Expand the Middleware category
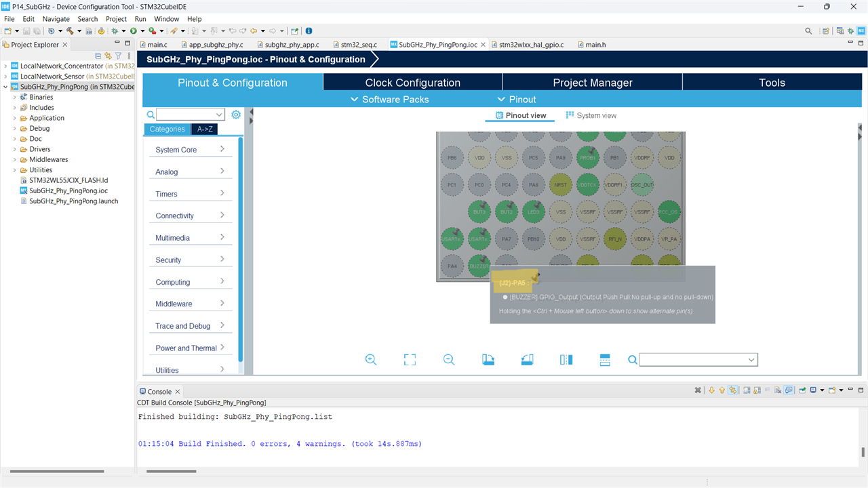Screen dimensions: 868x488 (x=191, y=304)
